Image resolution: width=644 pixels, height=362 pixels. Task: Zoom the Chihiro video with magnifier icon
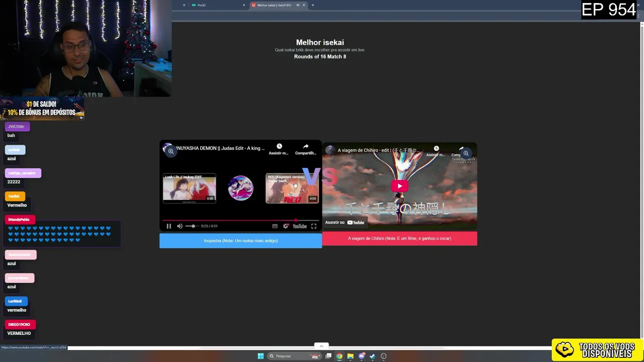click(466, 153)
